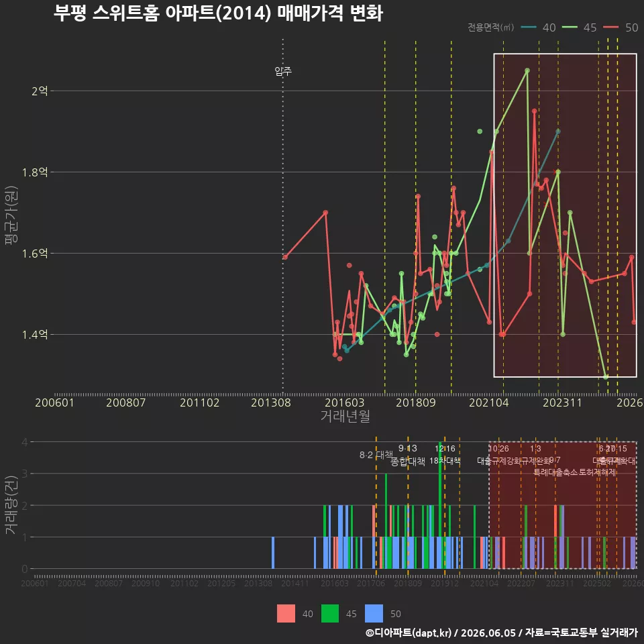644x644 pixels.
Task: Click the 9·13 종합대책 policy label
Action: click(407, 455)
